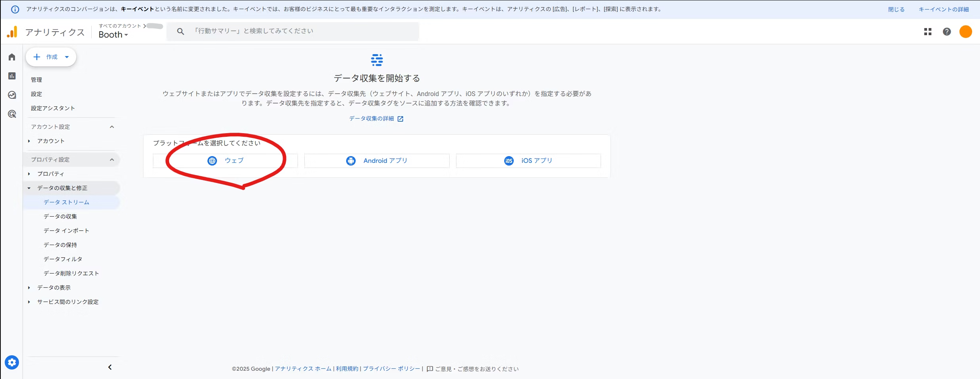The image size is (980, 379).
Task: Open the Home icon in left rail
Action: click(12, 57)
